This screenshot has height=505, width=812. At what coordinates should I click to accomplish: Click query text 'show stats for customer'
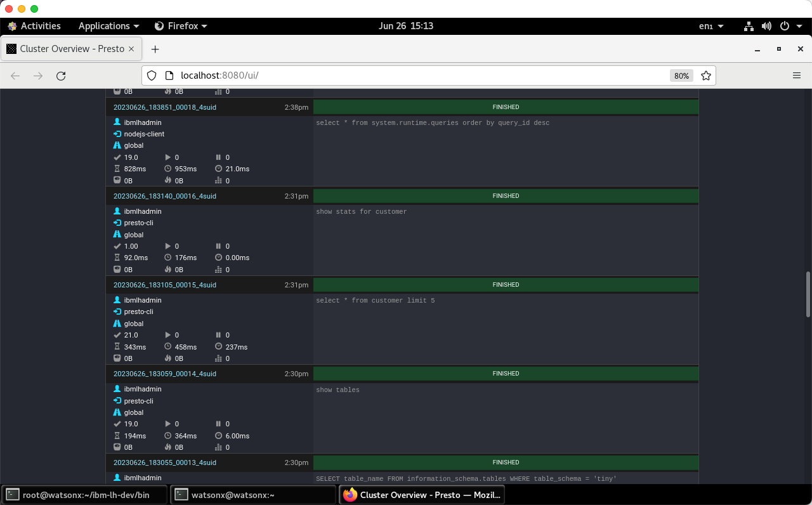tap(362, 212)
